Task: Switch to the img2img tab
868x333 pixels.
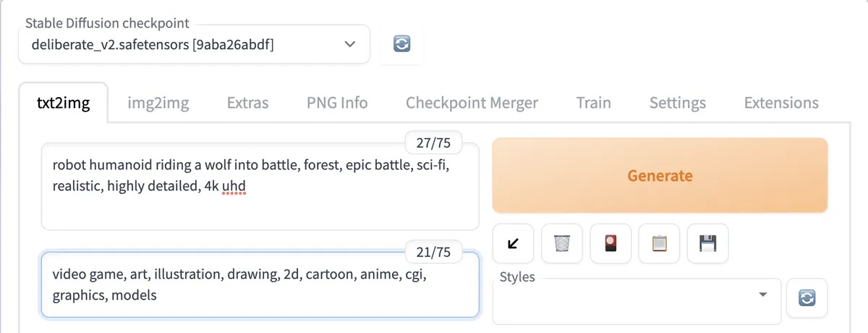Action: pos(158,103)
